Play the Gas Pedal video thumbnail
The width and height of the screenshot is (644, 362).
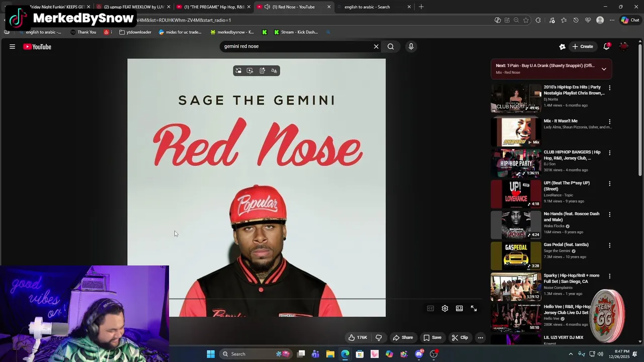click(x=516, y=256)
